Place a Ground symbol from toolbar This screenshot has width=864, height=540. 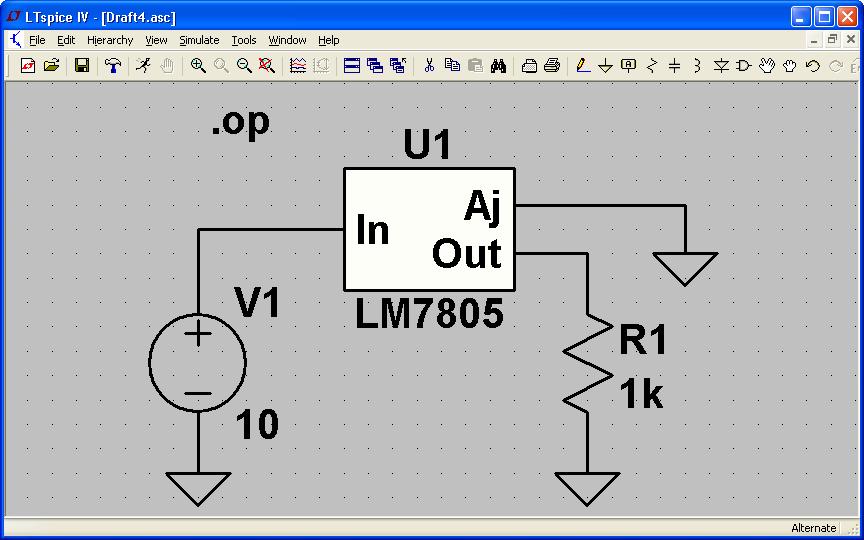(606, 66)
